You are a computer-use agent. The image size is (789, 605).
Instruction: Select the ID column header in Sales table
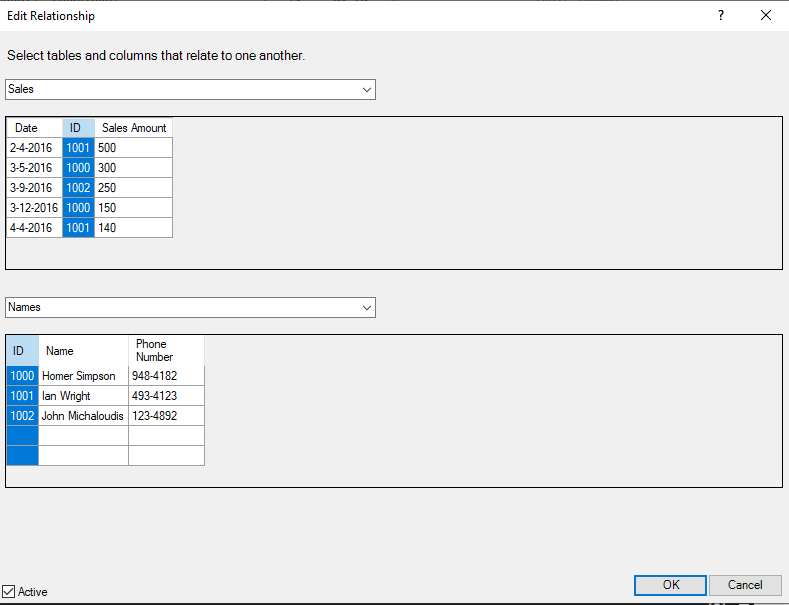click(x=78, y=128)
